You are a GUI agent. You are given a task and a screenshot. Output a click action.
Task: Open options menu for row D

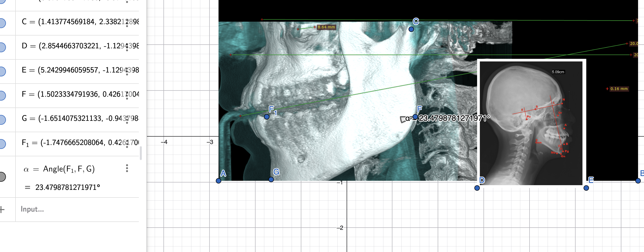(127, 47)
